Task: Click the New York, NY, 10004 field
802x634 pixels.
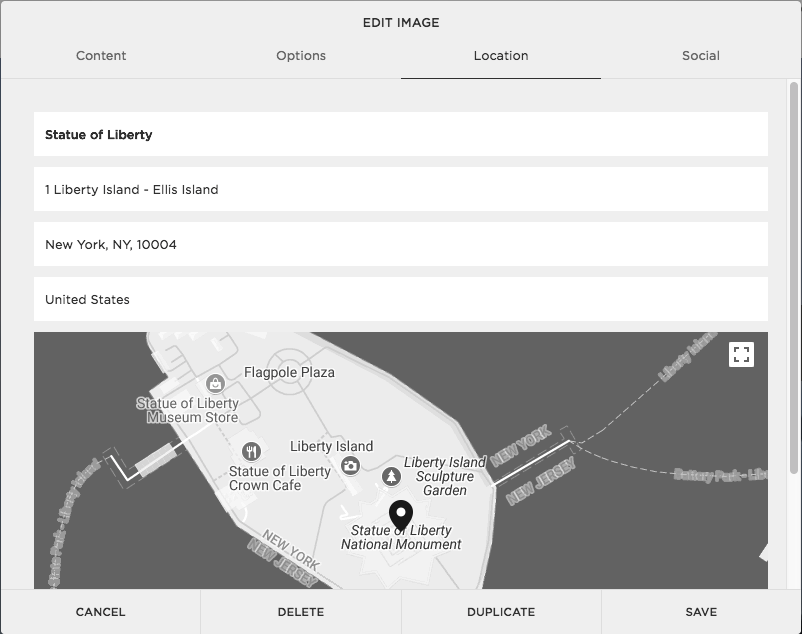Action: [x=400, y=243]
